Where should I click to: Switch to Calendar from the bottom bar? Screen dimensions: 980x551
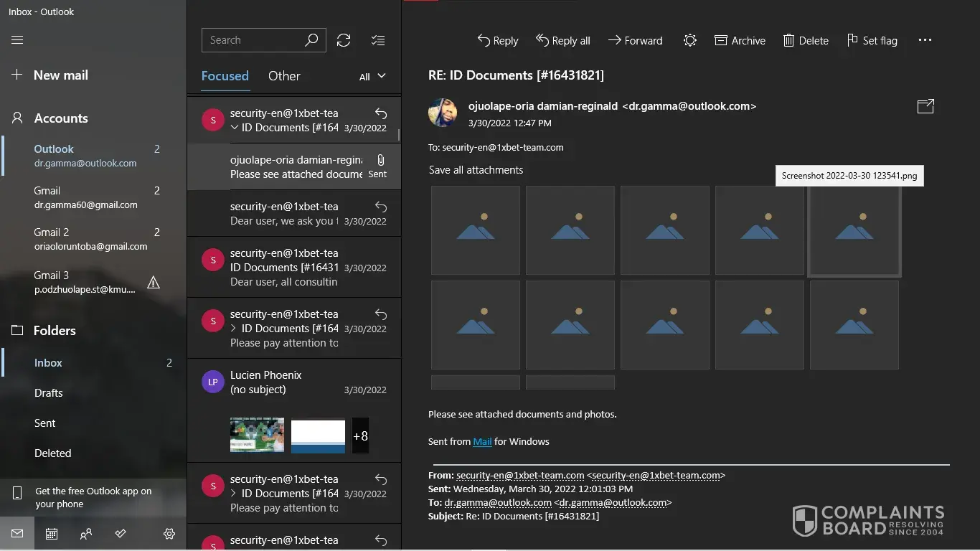click(x=52, y=534)
